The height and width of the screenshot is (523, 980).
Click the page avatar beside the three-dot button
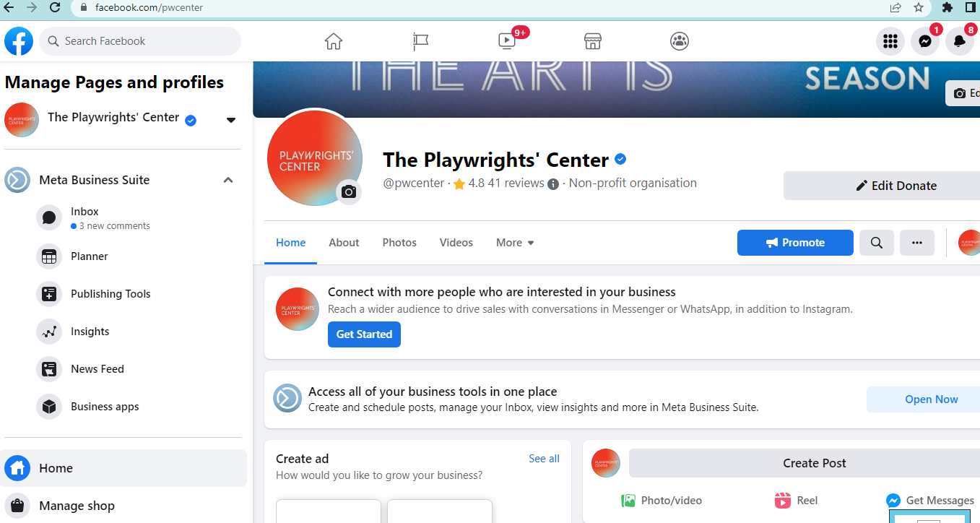[x=969, y=243]
